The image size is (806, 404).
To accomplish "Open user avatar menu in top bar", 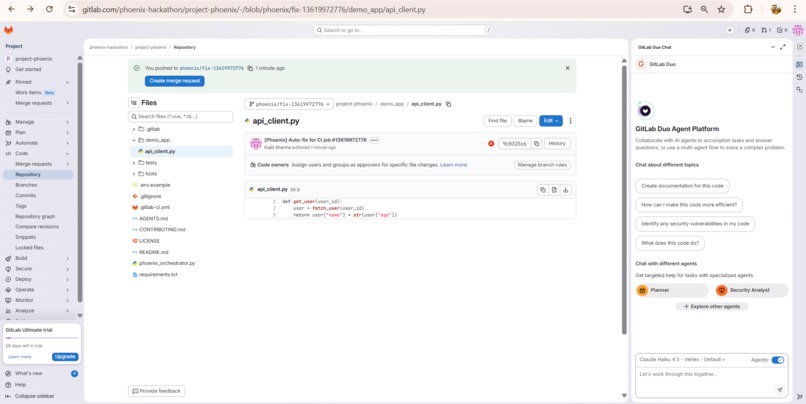I will click(x=798, y=31).
